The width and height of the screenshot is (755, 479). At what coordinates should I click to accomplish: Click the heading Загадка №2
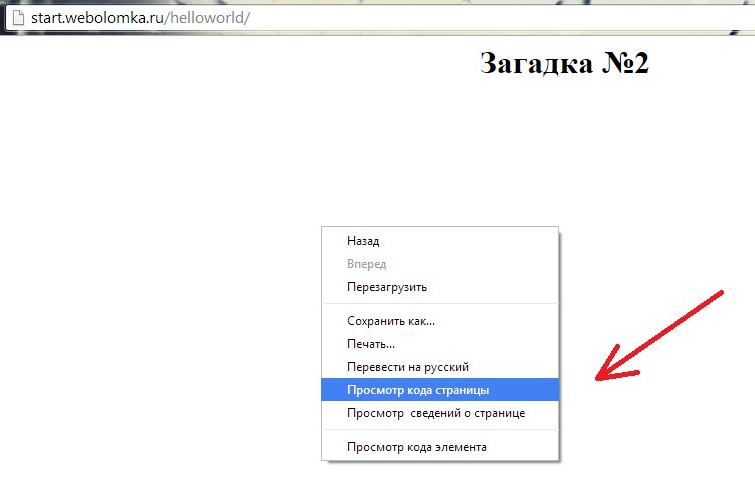pos(564,63)
